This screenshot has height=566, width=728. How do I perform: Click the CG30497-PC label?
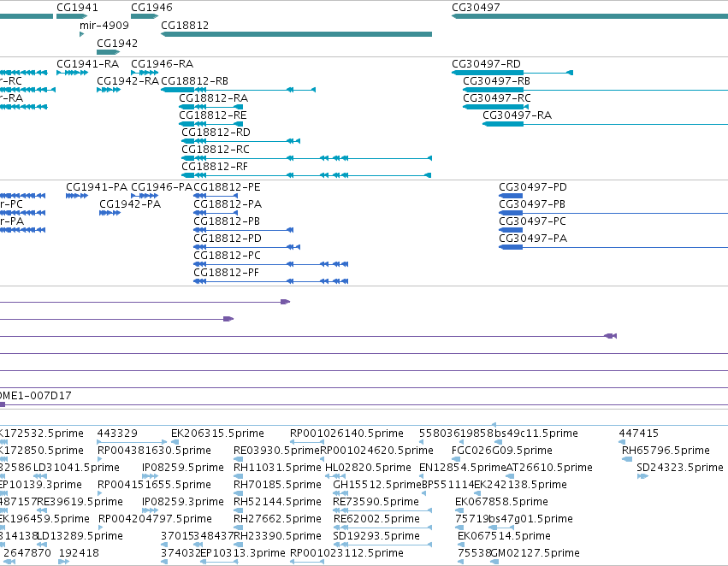coord(532,221)
